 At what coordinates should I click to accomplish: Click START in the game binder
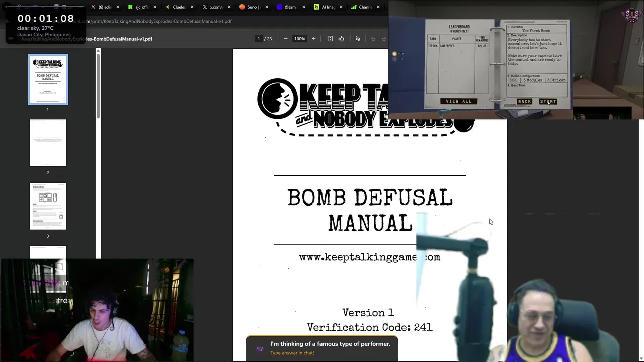click(x=548, y=102)
